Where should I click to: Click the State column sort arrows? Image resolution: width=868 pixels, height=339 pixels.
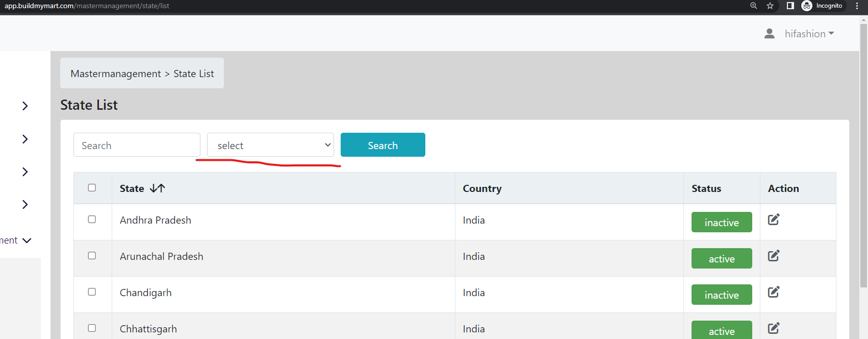(x=158, y=188)
